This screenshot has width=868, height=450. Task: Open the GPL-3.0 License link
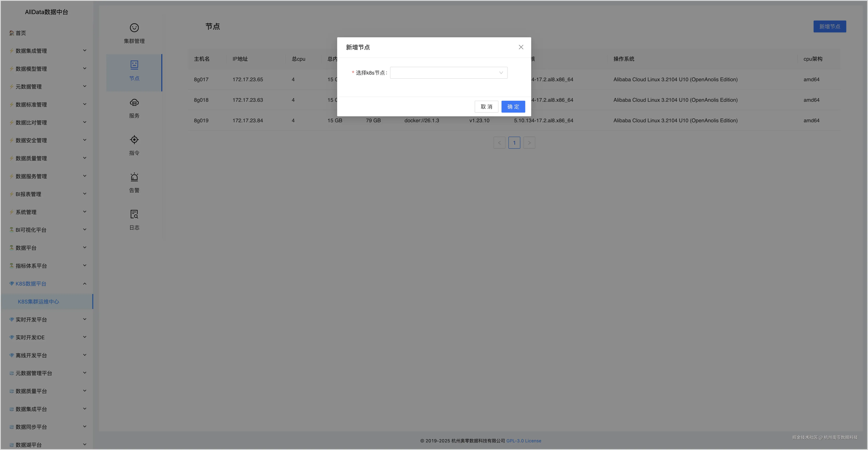[524, 441]
